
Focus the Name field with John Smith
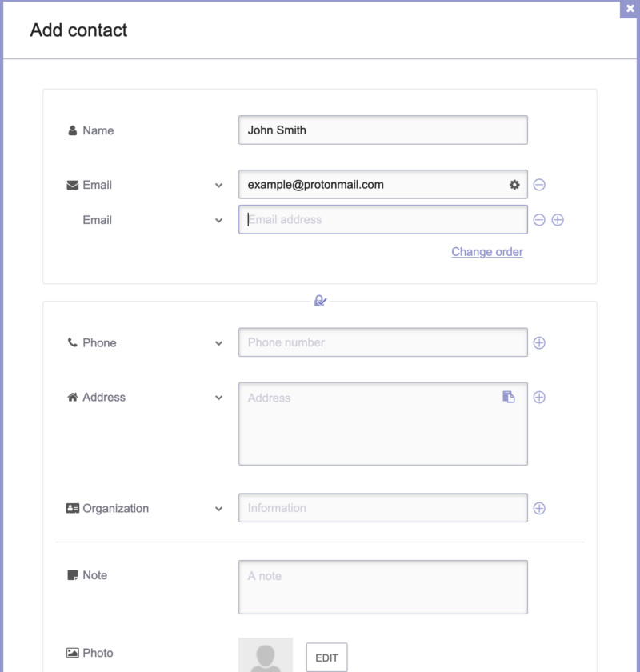coord(382,130)
